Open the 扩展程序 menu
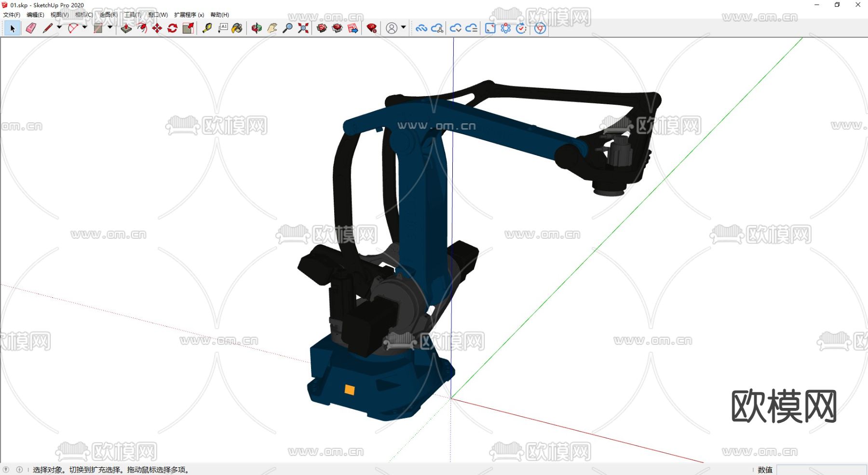This screenshot has width=868, height=475. [189, 15]
